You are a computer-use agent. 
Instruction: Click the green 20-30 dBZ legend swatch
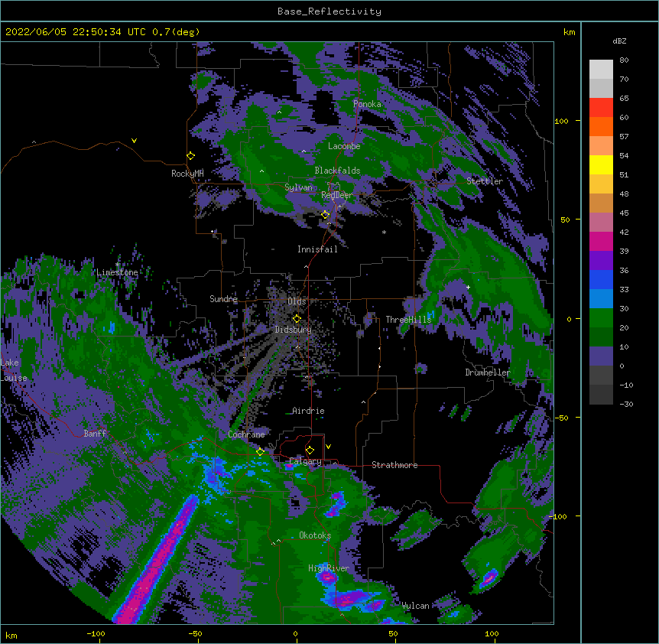(601, 318)
